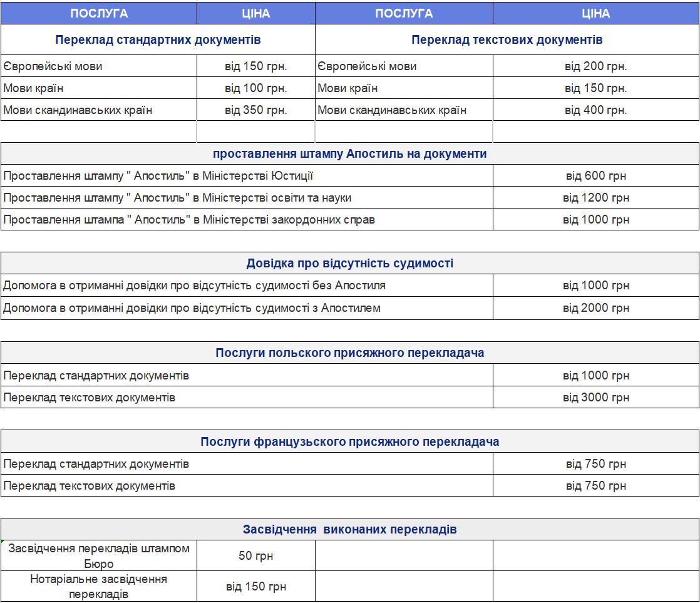Select the certificate "без Апостиля" service row
This screenshot has height=603, width=700.
[194, 286]
